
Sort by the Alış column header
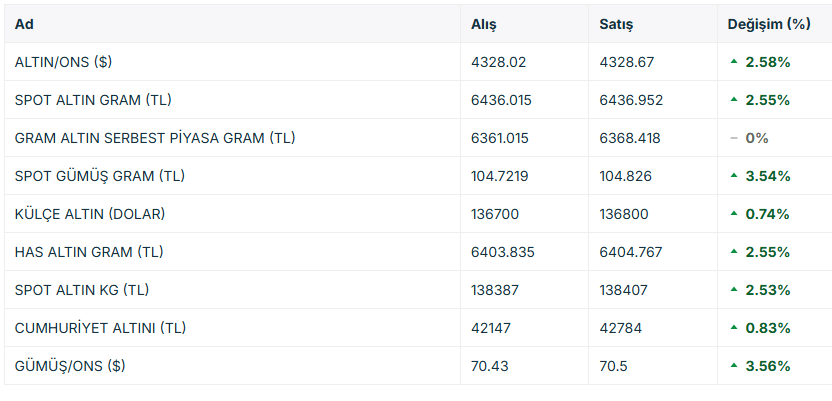(x=483, y=24)
